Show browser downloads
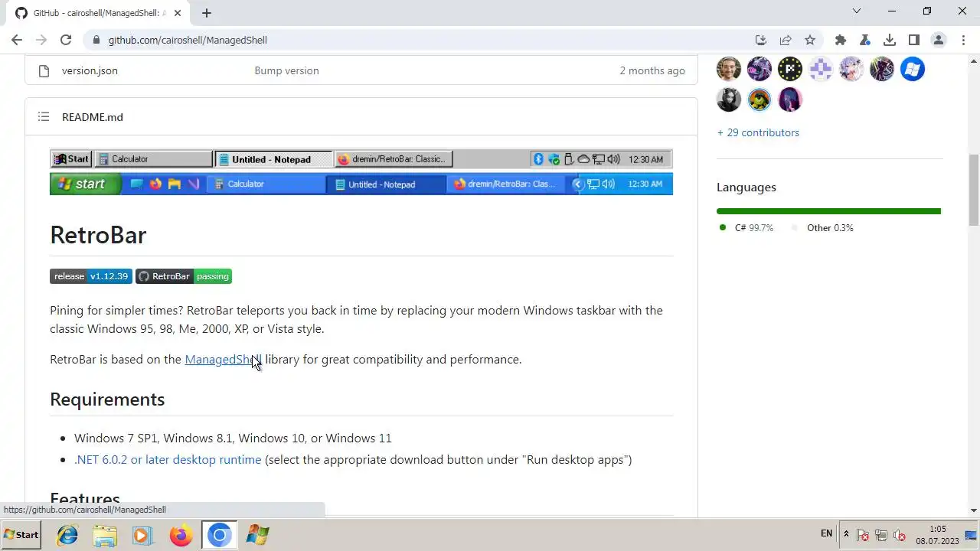This screenshot has width=980, height=551. 890,40
